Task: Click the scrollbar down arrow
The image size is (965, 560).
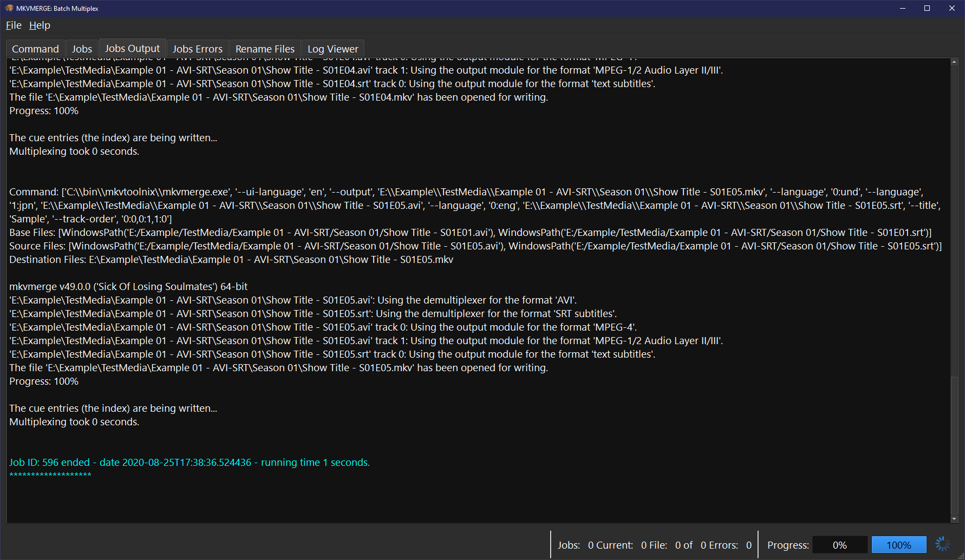Action: 954,518
